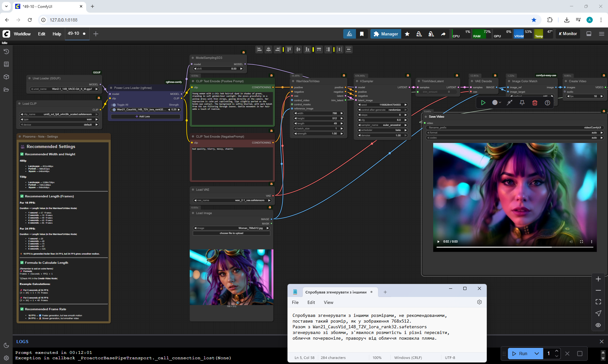Toggle link visibility eye icon
The width and height of the screenshot is (608, 364).
[598, 325]
